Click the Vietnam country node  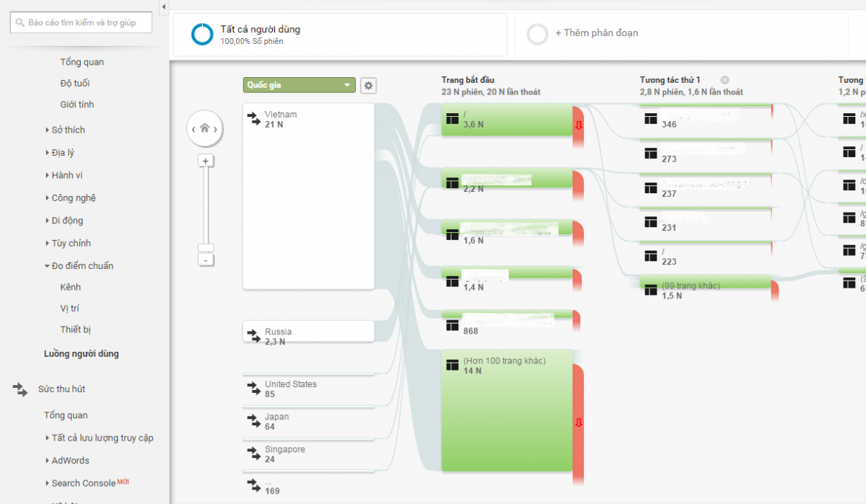[308, 195]
